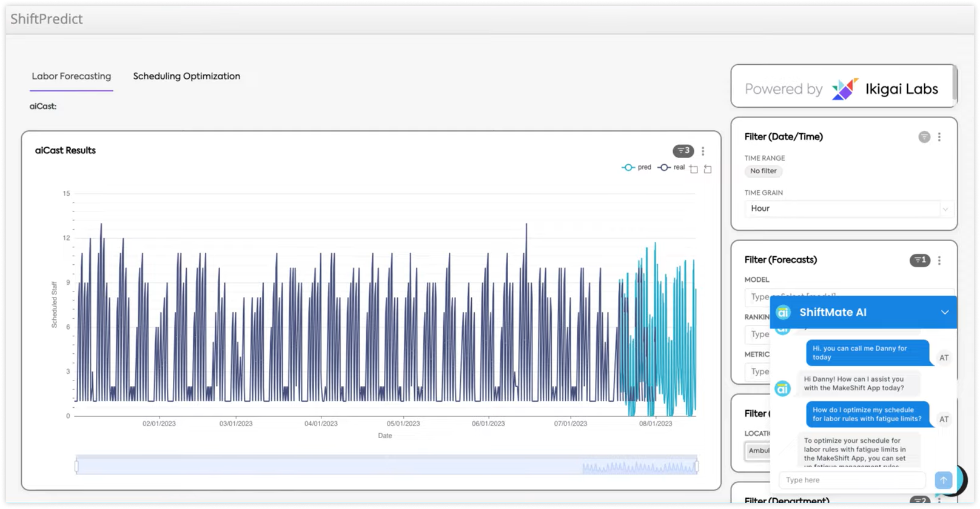Toggle the real series in chart legend

click(x=671, y=167)
